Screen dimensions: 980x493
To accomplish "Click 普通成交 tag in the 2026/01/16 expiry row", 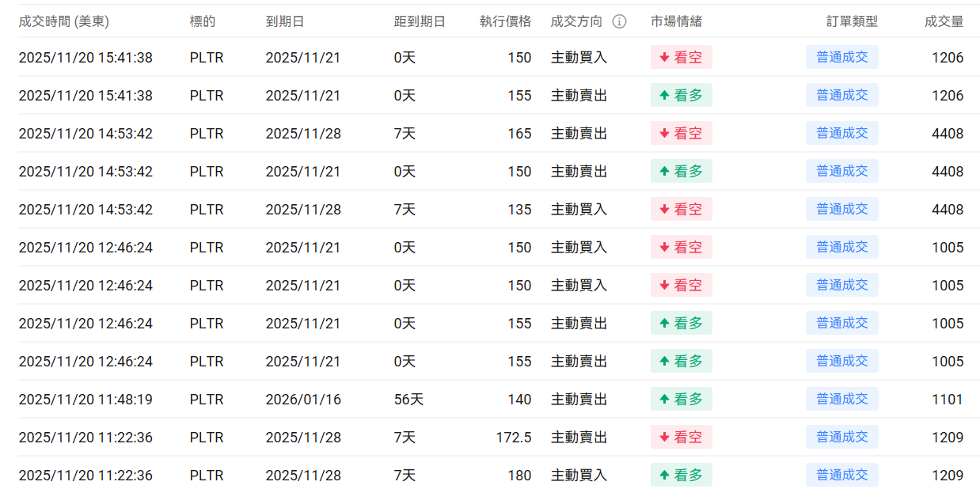I will tap(841, 400).
